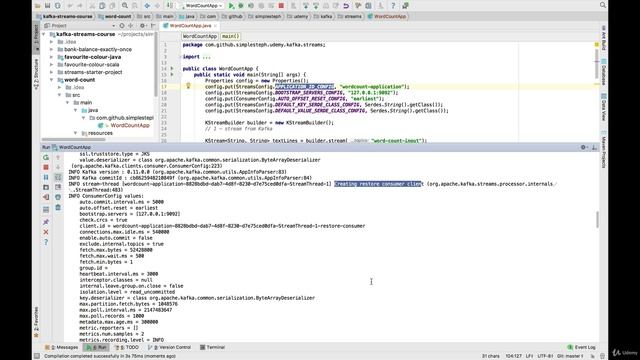
Task: Toggle autoscroll from source in Project panel
Action: pyautogui.click(x=122, y=26)
